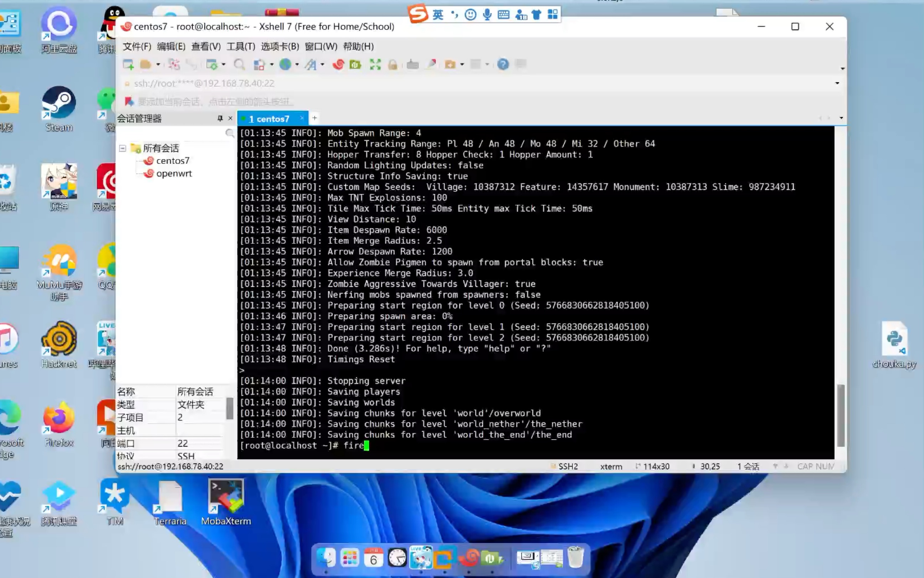Open the 编辑(E) menu
This screenshot has height=578, width=924.
[x=171, y=46]
